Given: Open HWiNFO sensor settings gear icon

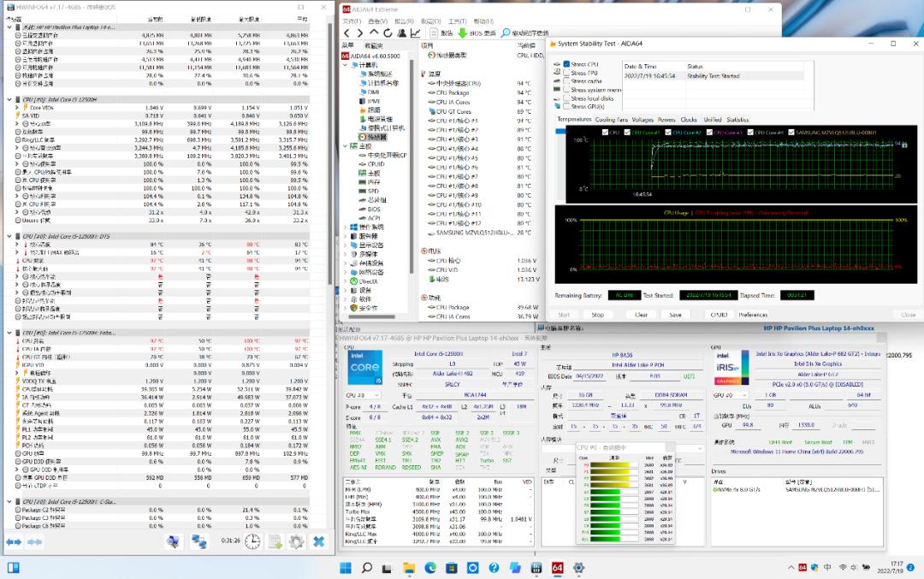Looking at the screenshot, I should pyautogui.click(x=297, y=541).
